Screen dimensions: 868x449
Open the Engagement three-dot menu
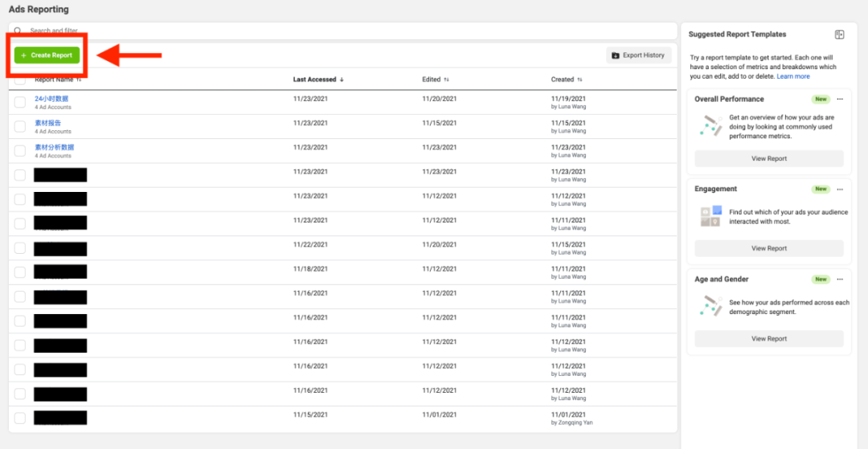840,189
